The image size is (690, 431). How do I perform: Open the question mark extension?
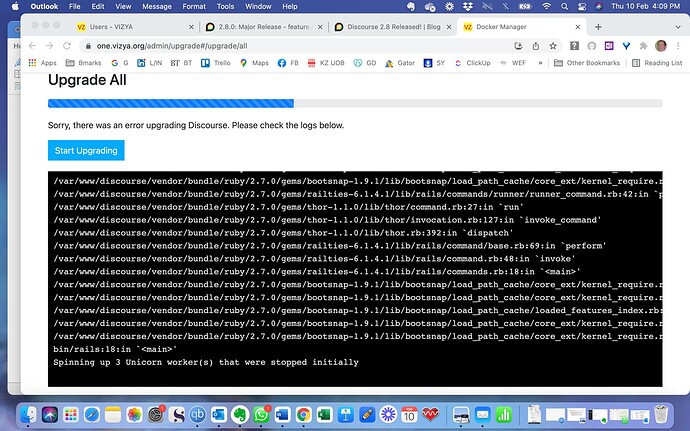tap(574, 46)
